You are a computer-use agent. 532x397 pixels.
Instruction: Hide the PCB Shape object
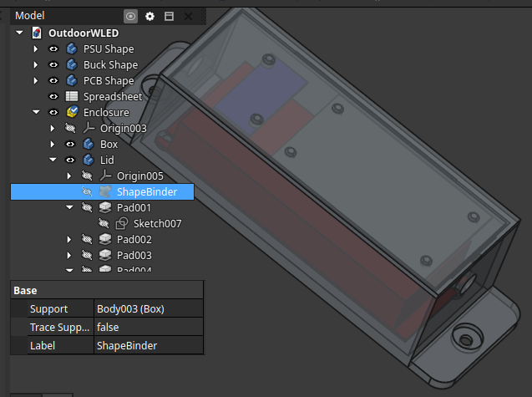point(53,80)
